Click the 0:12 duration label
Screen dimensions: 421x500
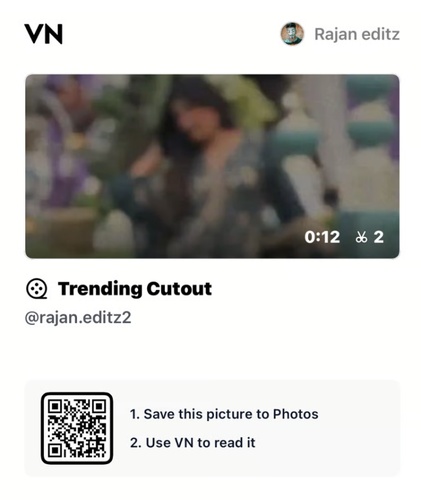tap(322, 237)
